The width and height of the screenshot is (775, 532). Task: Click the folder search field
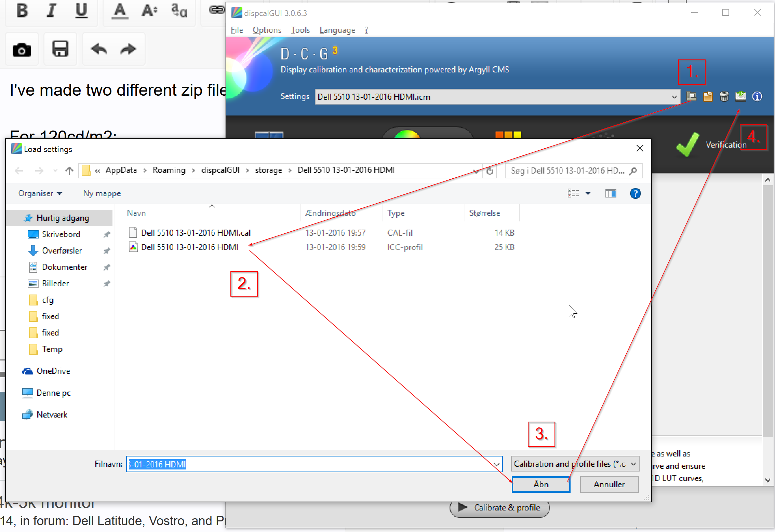pyautogui.click(x=574, y=171)
